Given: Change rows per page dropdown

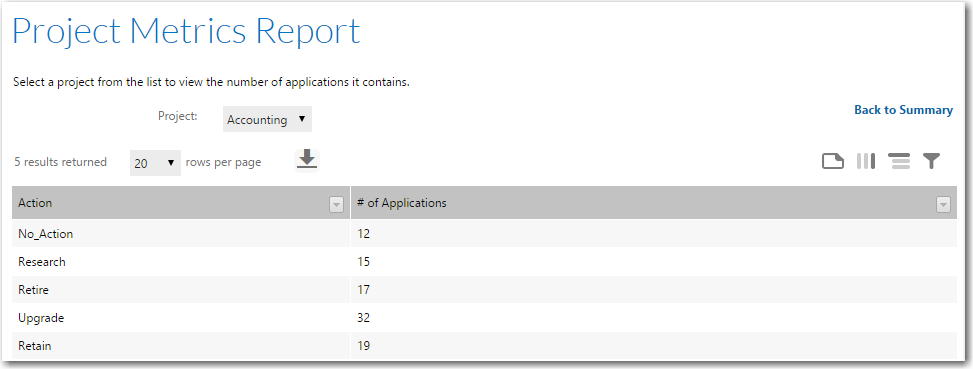Looking at the screenshot, I should pos(155,163).
